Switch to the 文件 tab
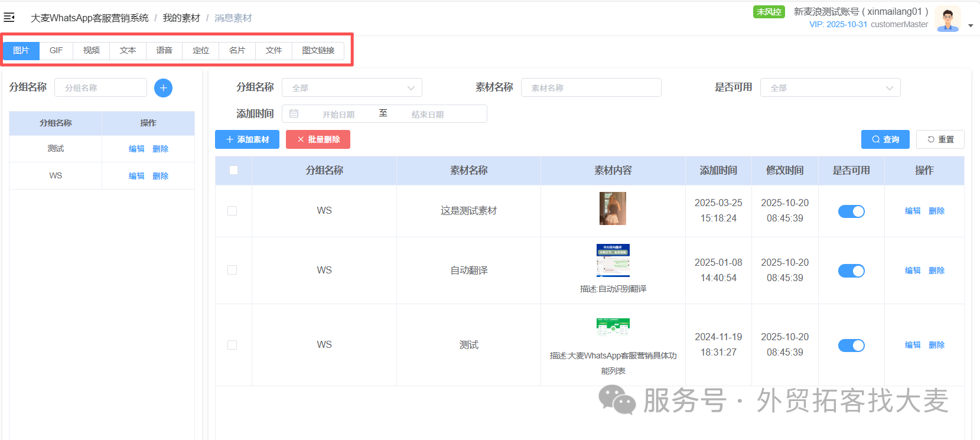980x440 pixels. point(274,51)
